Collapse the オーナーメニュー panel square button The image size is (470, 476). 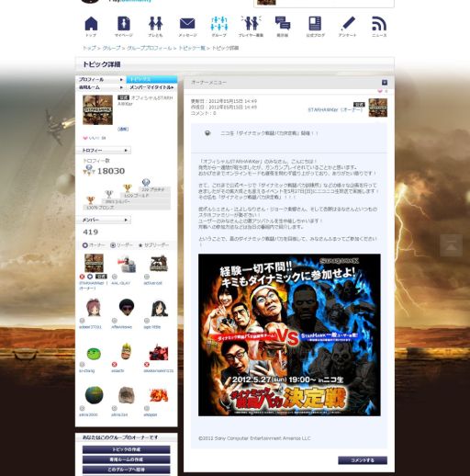385,83
